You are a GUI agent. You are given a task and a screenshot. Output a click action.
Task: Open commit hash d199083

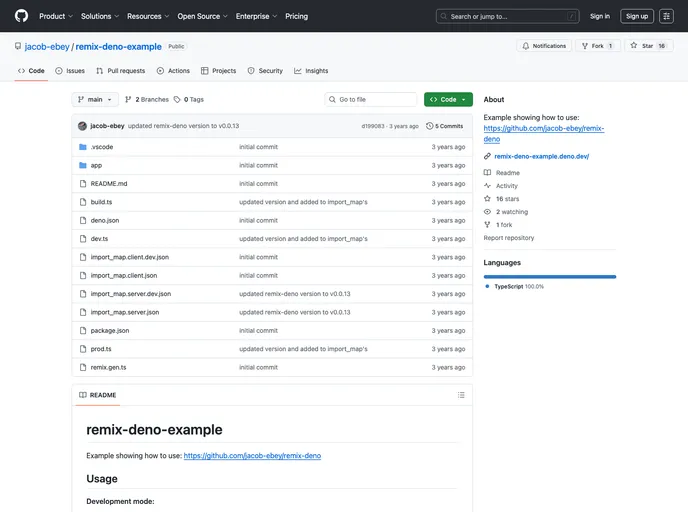373,126
